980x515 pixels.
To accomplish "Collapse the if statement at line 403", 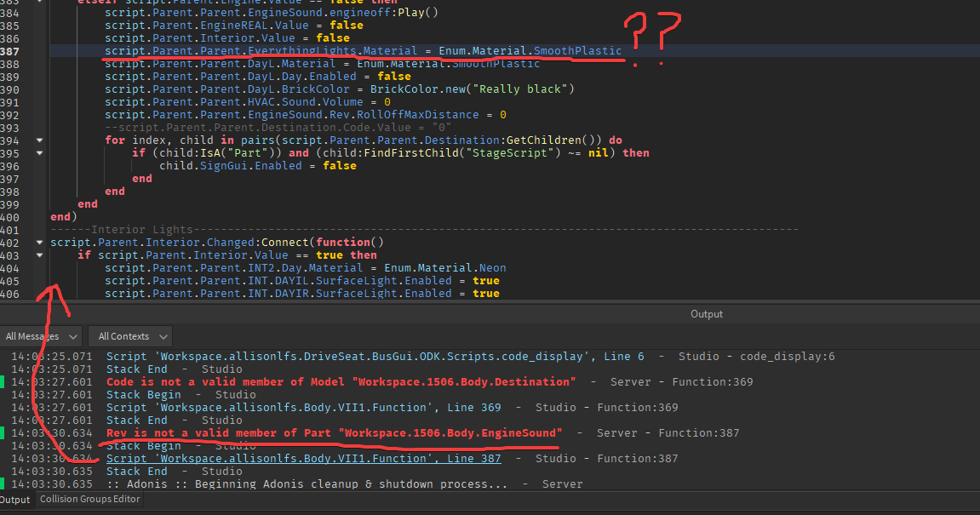I will [x=37, y=255].
